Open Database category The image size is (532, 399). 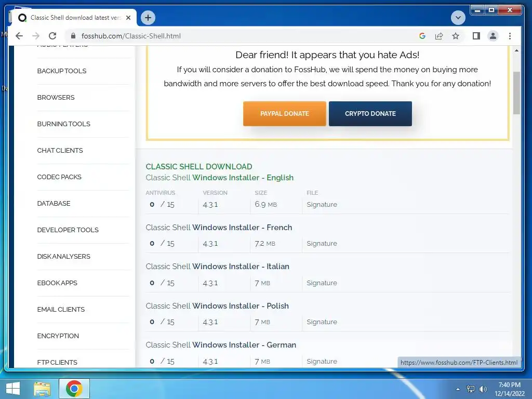tap(54, 203)
